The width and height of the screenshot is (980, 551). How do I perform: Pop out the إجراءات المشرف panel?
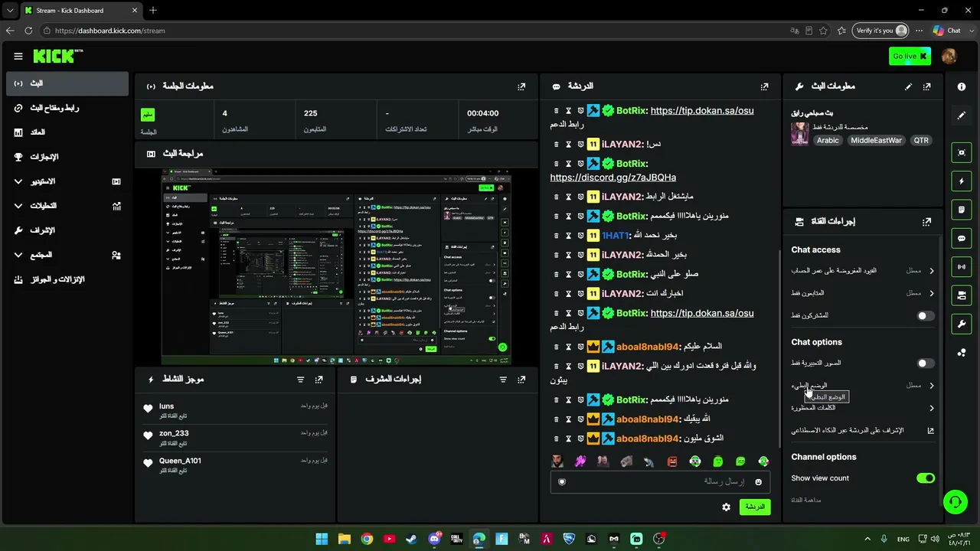click(521, 380)
